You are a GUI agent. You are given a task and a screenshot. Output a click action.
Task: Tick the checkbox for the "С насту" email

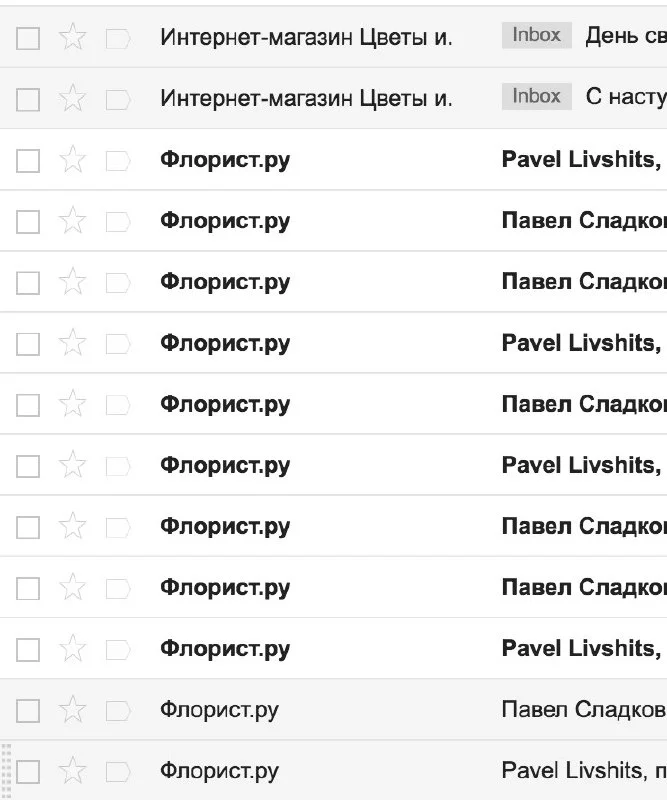(x=28, y=99)
